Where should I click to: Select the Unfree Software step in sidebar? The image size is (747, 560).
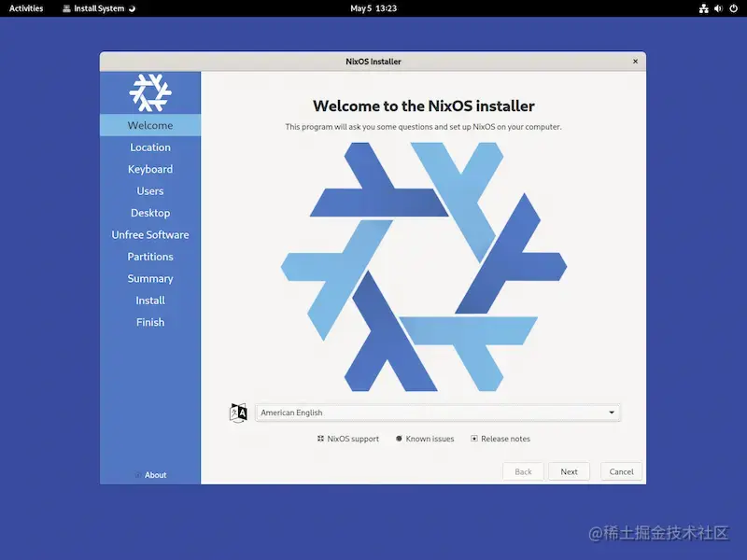[150, 235]
